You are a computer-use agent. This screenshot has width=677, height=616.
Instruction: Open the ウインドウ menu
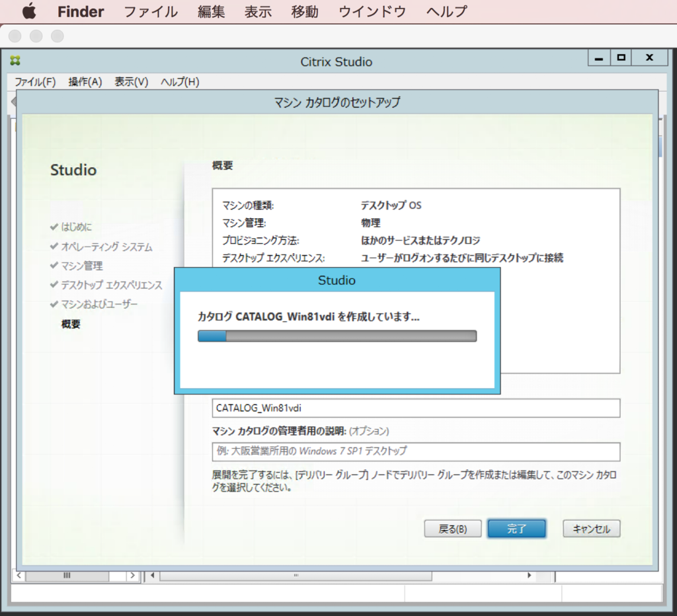(372, 12)
